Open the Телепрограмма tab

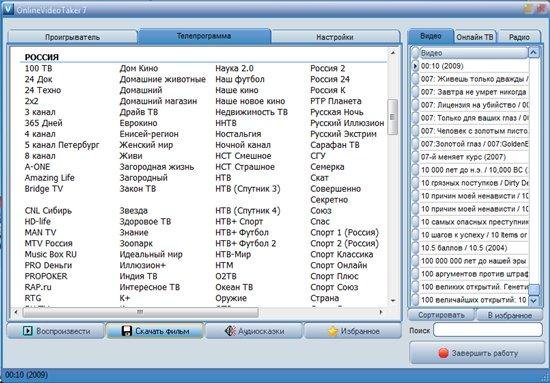click(204, 36)
